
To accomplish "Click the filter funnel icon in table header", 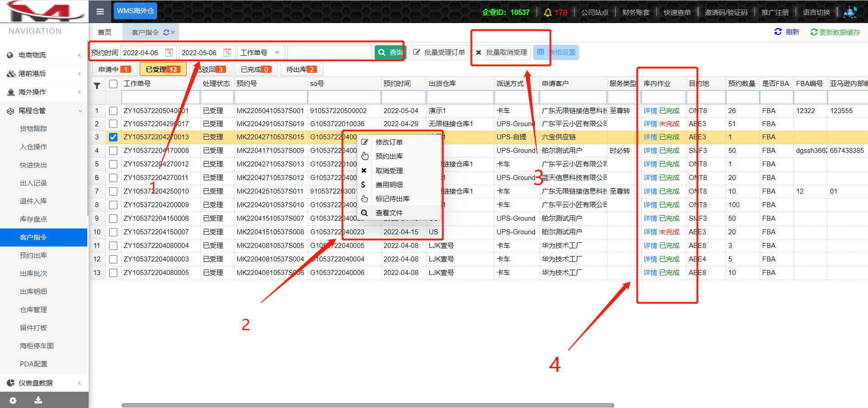I will (x=97, y=85).
